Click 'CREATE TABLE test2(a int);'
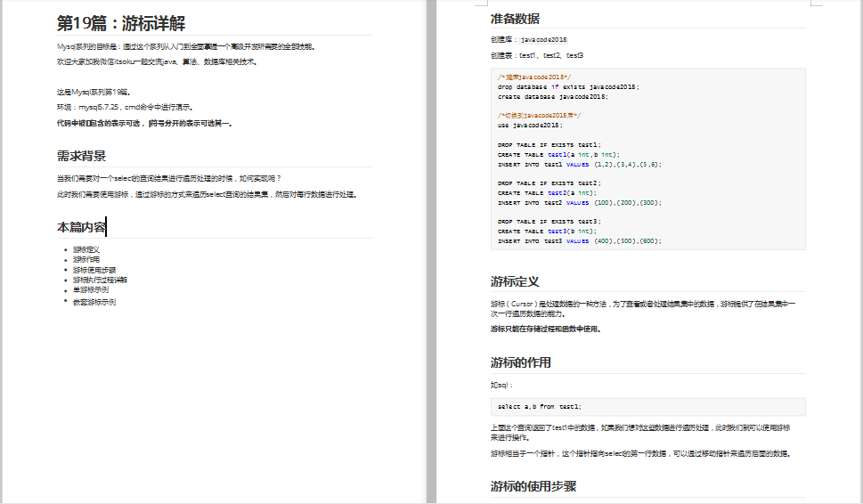The width and height of the screenshot is (863, 504). pyautogui.click(x=547, y=193)
